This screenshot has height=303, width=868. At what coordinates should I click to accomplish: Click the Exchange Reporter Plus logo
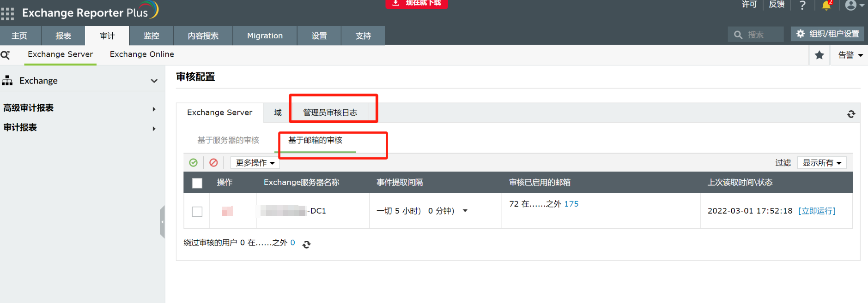coord(90,11)
